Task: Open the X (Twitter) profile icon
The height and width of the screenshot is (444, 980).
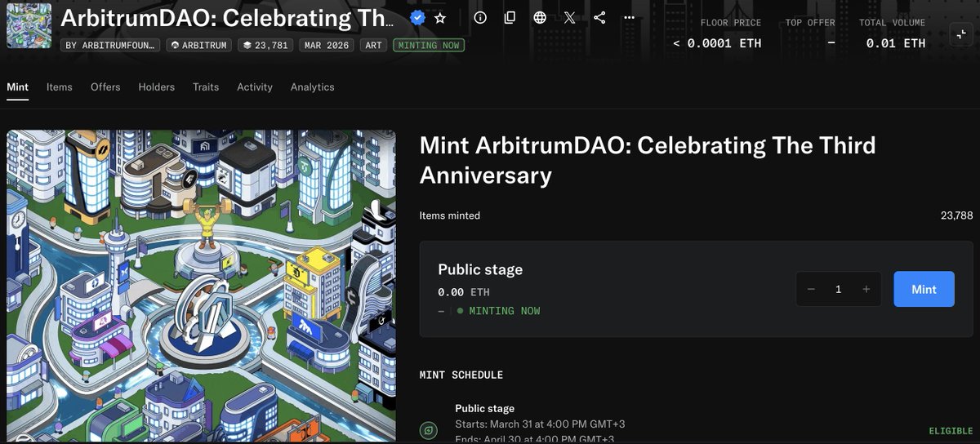Action: (570, 18)
